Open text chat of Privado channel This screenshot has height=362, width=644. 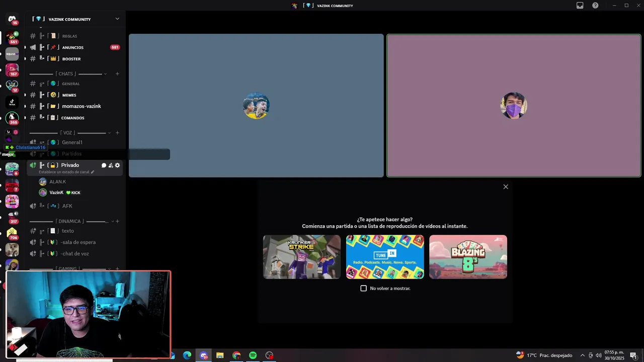point(104,165)
